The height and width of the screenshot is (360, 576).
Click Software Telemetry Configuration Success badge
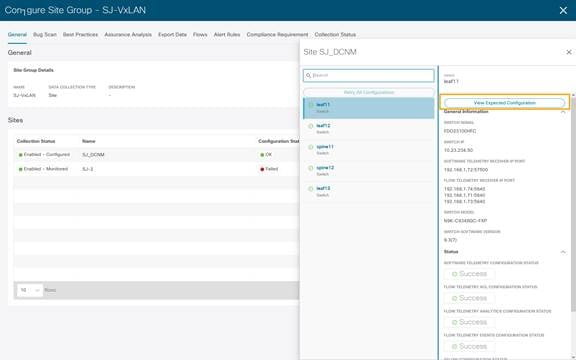point(469,274)
